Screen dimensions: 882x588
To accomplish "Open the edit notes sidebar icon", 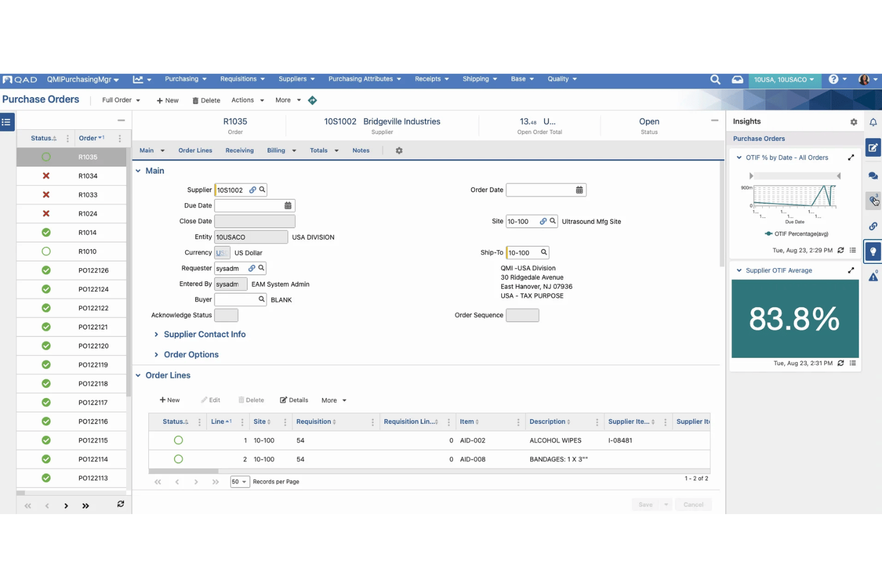I will tap(873, 148).
